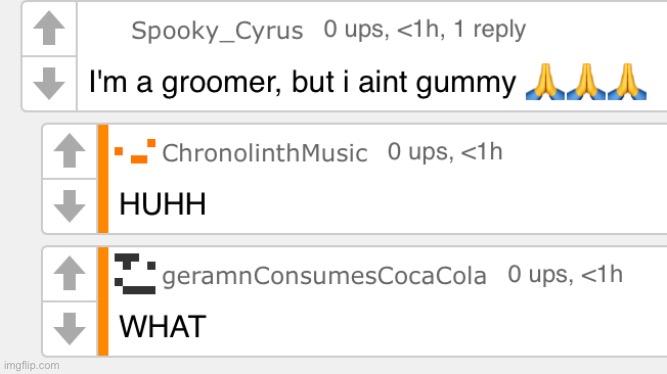This screenshot has width=667, height=374.
Task: Click '0 ups, <1h' next to ChronolinthMusic
Action: (x=445, y=151)
